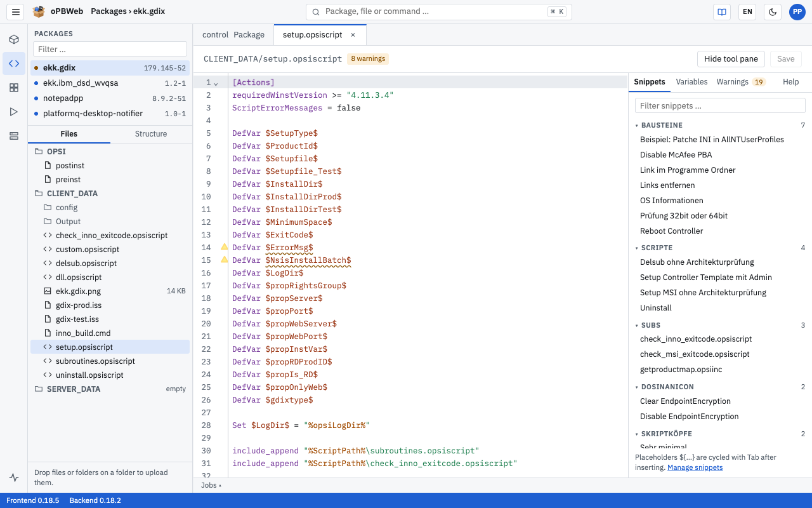This screenshot has height=508, width=812.
Task: Click warning triangle on line 14
Action: pos(224,248)
